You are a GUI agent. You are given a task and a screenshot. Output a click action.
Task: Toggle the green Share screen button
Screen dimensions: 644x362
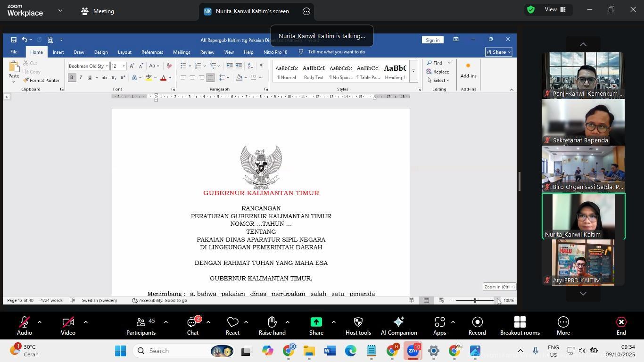pyautogui.click(x=316, y=326)
